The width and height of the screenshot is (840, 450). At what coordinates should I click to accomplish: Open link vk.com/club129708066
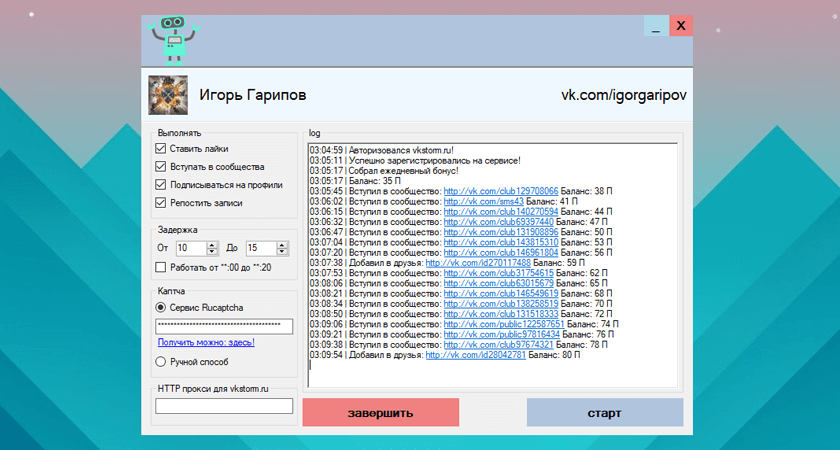click(501, 191)
